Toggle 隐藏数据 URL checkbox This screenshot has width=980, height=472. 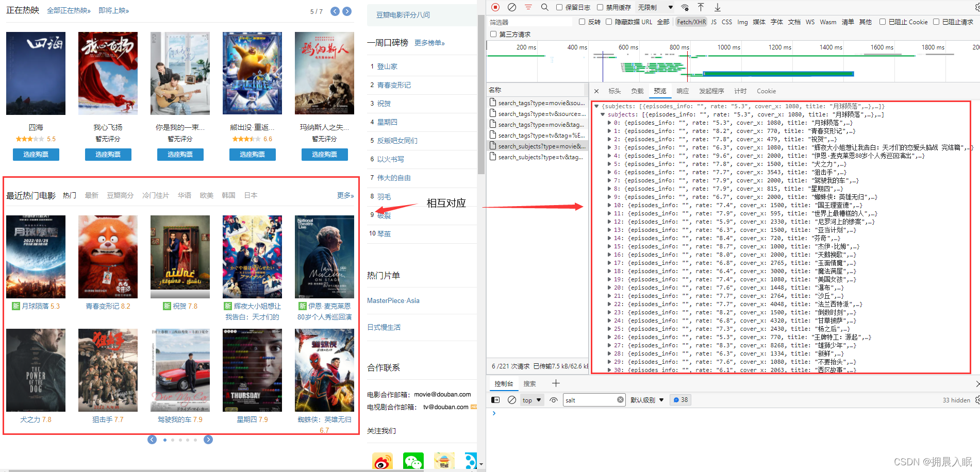pyautogui.click(x=609, y=22)
